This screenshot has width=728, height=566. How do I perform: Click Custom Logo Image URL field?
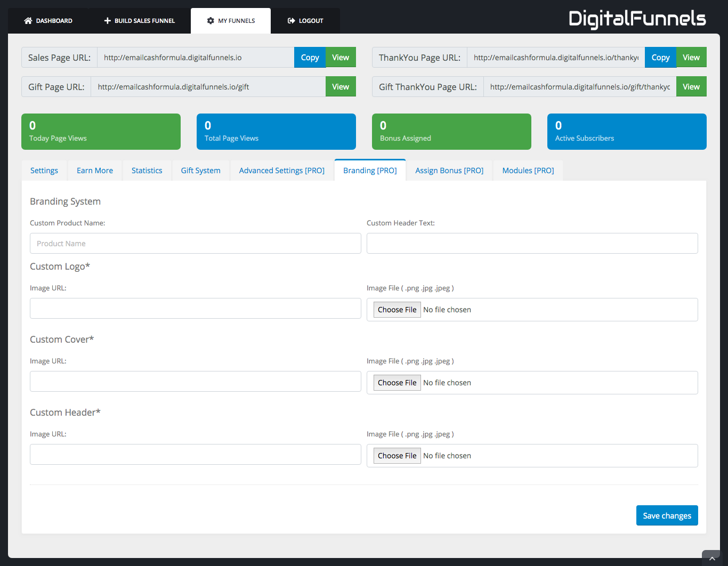196,309
